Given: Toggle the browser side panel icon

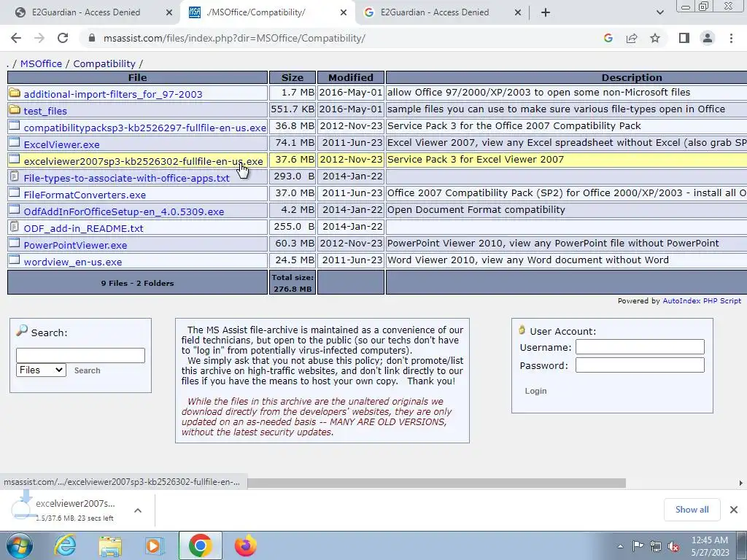Looking at the screenshot, I should point(684,38).
